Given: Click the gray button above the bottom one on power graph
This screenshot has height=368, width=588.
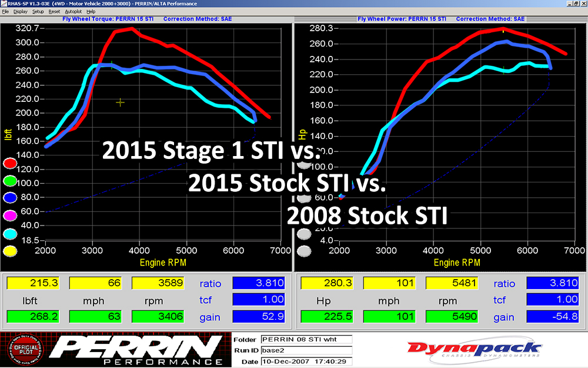Looking at the screenshot, I should pos(304,234).
